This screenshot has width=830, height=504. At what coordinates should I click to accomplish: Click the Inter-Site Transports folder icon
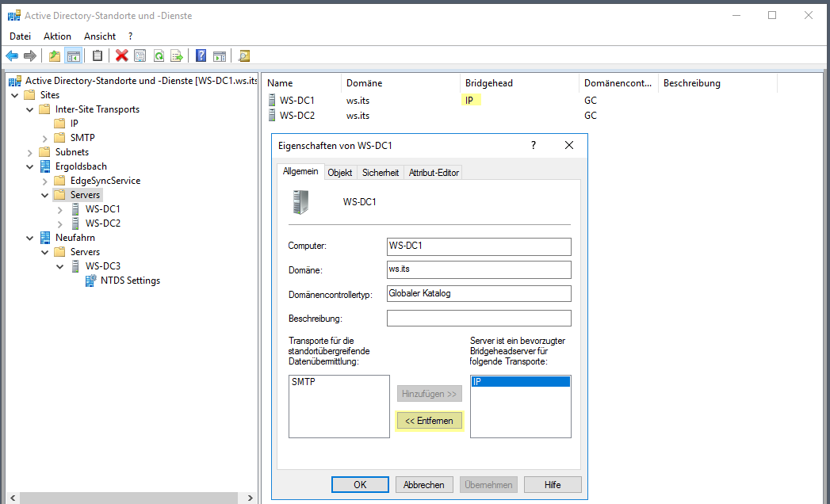pos(45,109)
